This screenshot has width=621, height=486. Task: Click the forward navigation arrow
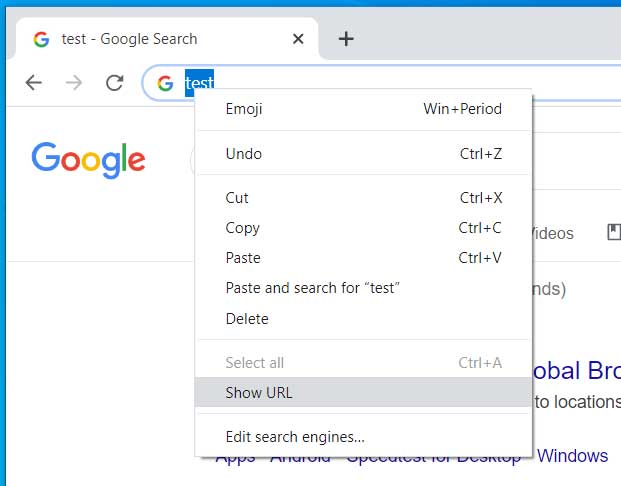pos(74,83)
